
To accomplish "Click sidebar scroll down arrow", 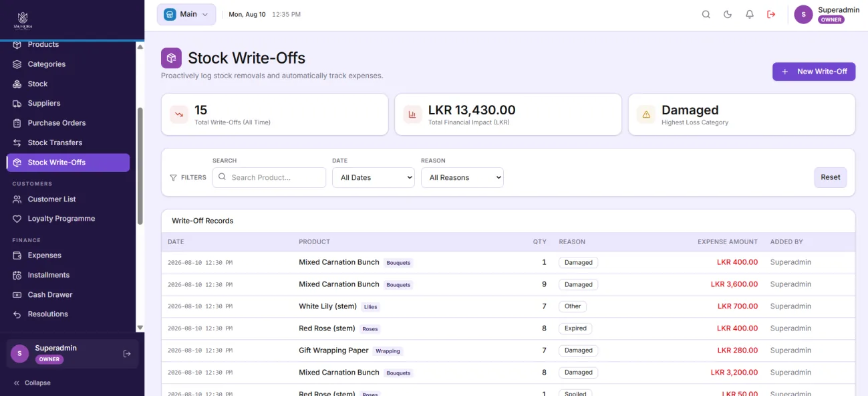I will click(140, 327).
